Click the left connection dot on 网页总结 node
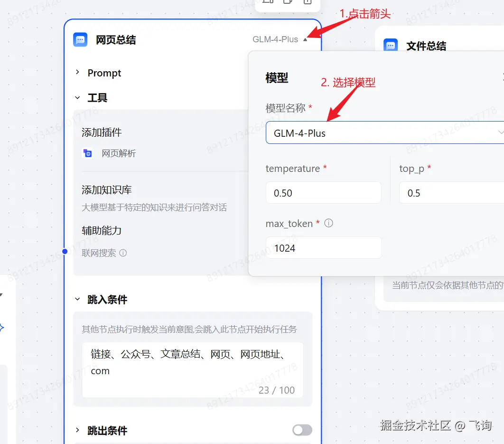The height and width of the screenshot is (444, 504). coord(65,251)
